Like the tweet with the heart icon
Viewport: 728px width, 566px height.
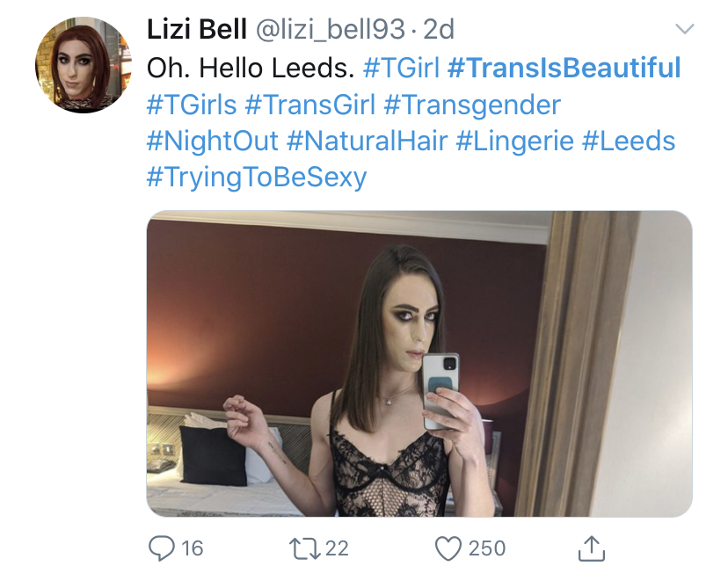(448, 548)
